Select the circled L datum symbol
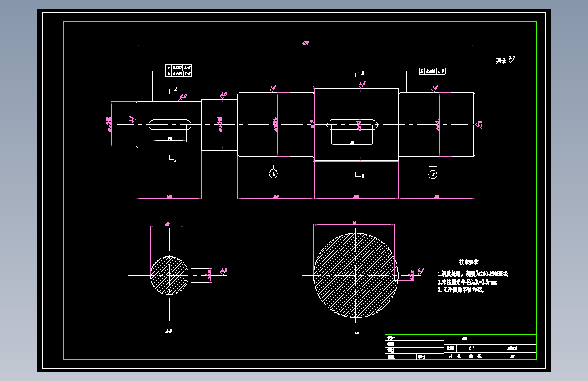Image resolution: width=588 pixels, height=381 pixels. pos(273,174)
